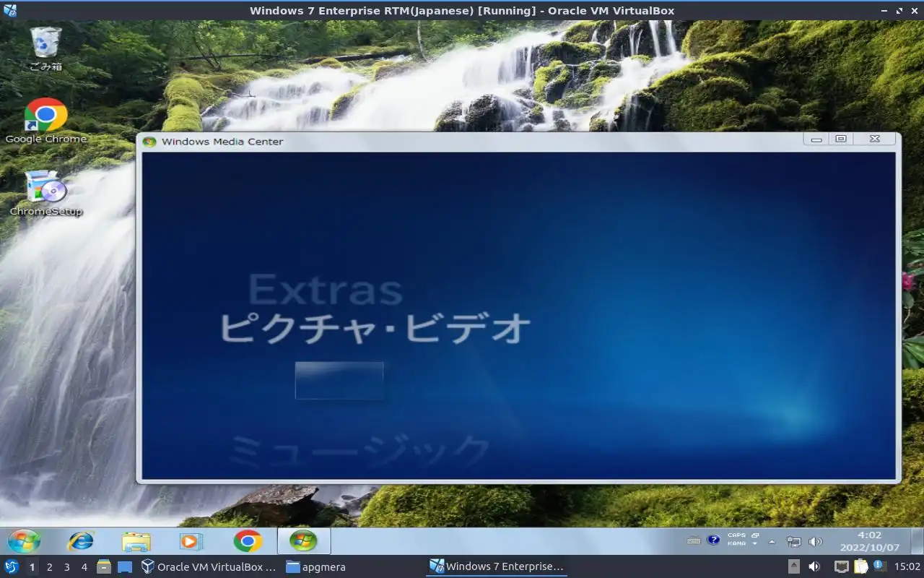Open Windows 7 volume speaker icon
The image size is (924, 578).
click(x=816, y=541)
